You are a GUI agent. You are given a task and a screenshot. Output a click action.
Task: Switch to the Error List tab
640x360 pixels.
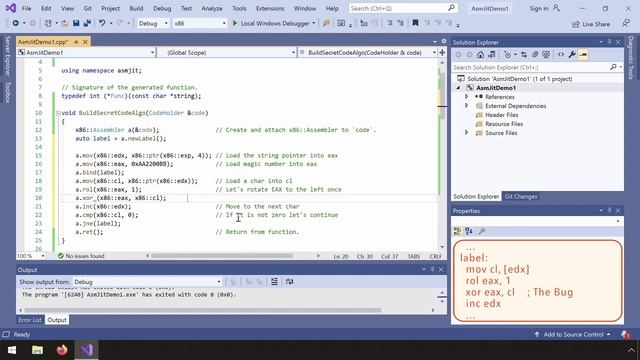click(30, 320)
